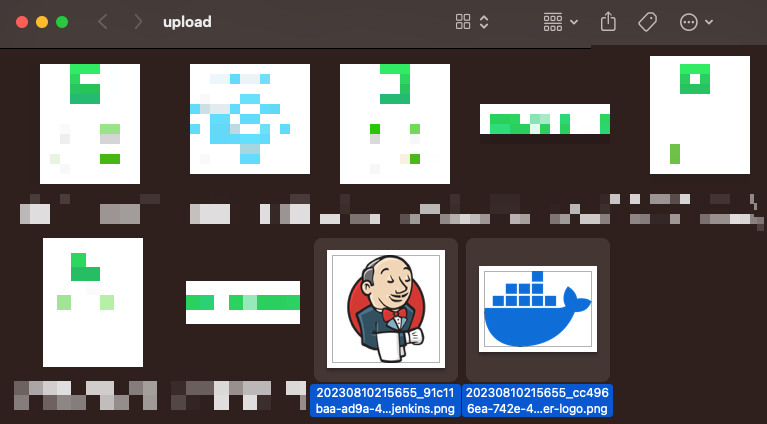Viewport: 767px width, 424px height.
Task: Open the Edit Tags icon
Action: 648,22
